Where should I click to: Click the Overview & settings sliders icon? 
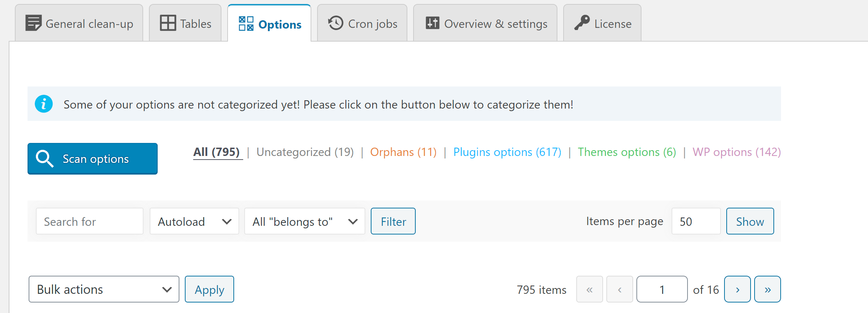click(432, 23)
